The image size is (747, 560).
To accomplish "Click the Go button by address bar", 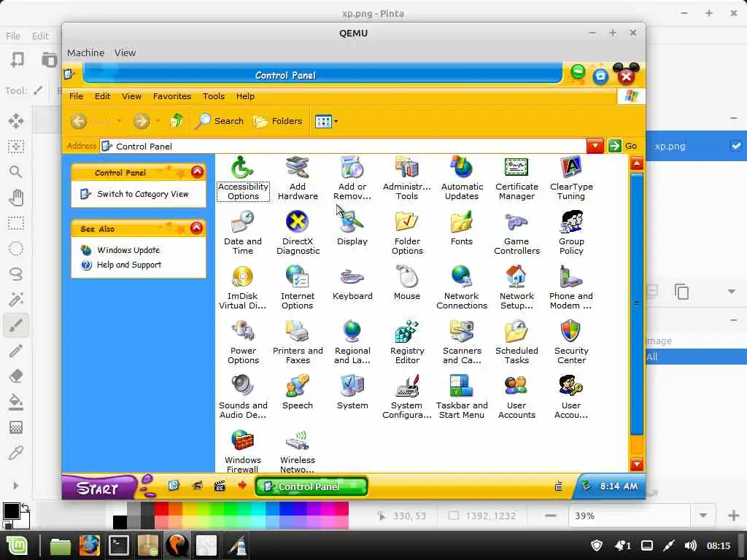I will pos(623,146).
